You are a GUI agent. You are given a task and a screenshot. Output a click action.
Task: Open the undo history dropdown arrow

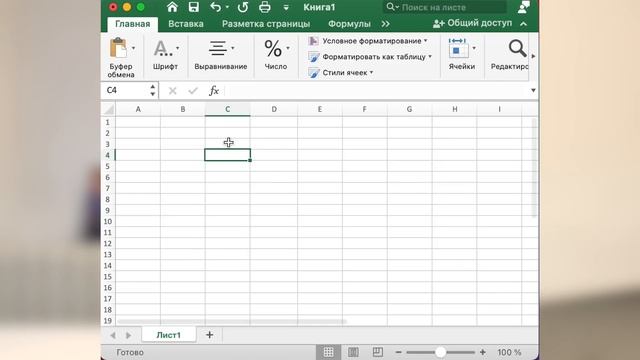[x=227, y=7]
